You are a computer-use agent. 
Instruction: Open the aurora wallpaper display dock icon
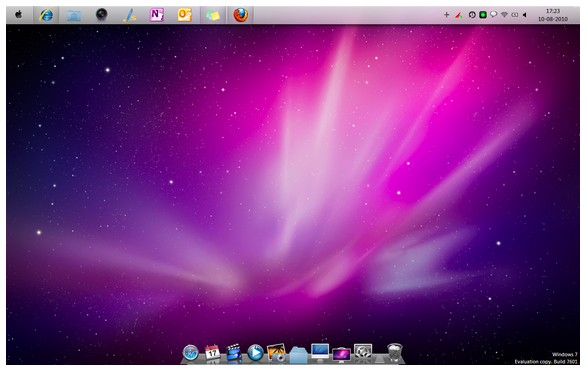click(x=341, y=354)
